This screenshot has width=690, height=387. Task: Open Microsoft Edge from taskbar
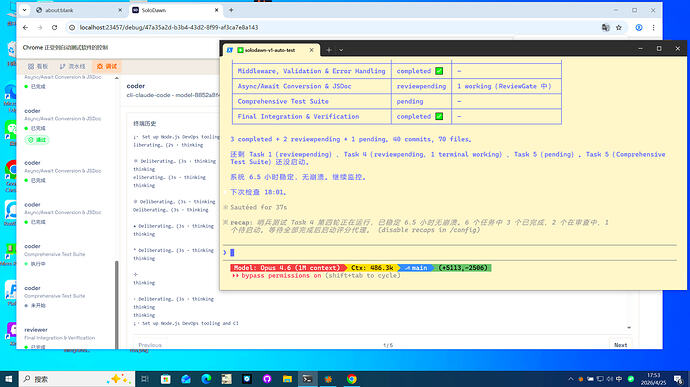[x=206, y=379]
